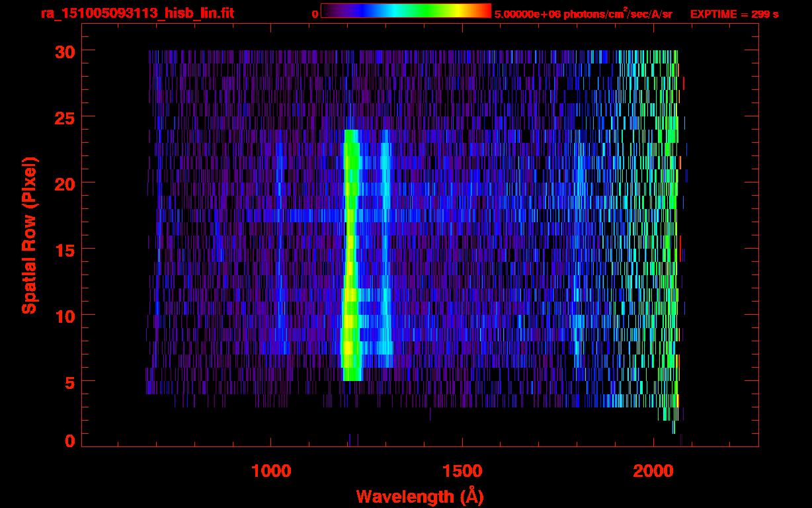This screenshot has height=508, width=812.
Task: Select the 1000 wavelength tick label
Action: pos(271,470)
